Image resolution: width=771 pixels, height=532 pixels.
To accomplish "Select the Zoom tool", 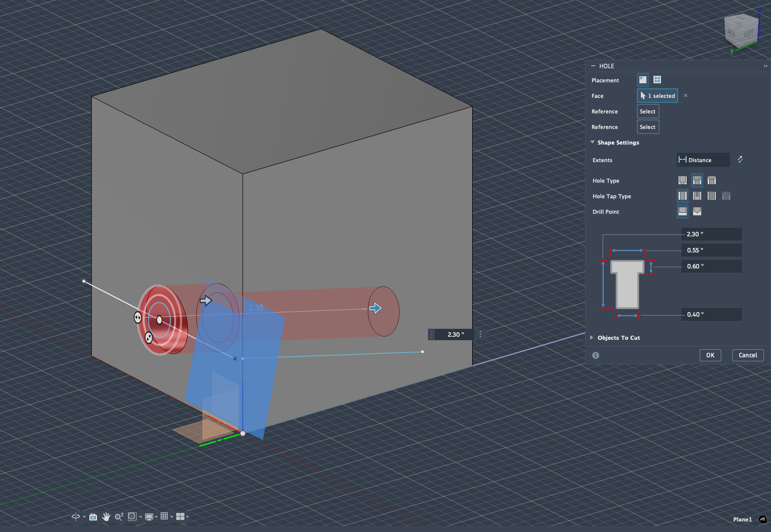I will tap(119, 516).
